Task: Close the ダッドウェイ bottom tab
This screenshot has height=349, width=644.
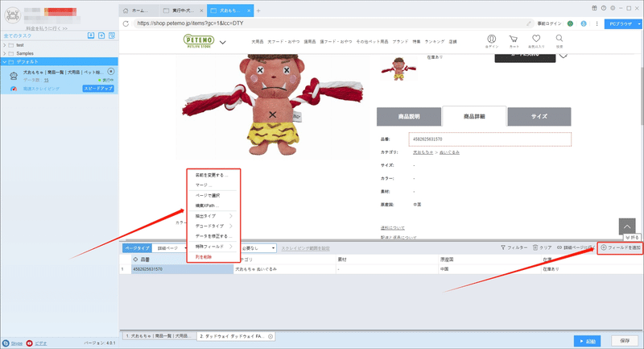Action: coord(270,337)
